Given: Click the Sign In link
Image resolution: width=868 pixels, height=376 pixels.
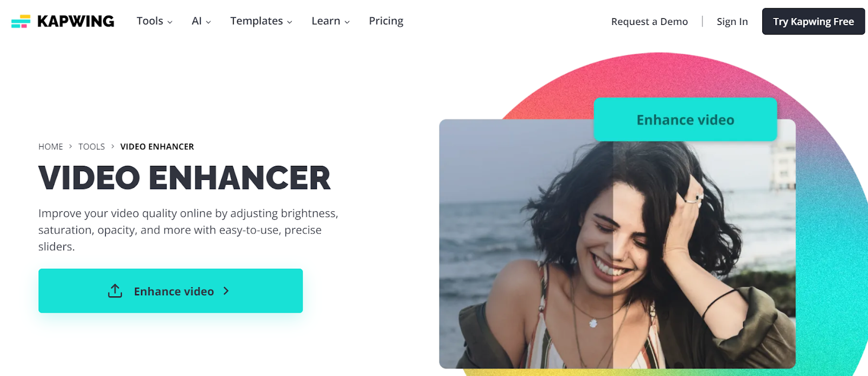Looking at the screenshot, I should [732, 22].
